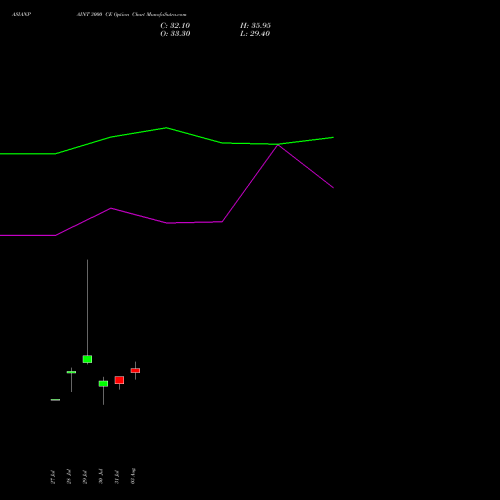Click the 28 Jul thin green candle

[x=71, y=372]
